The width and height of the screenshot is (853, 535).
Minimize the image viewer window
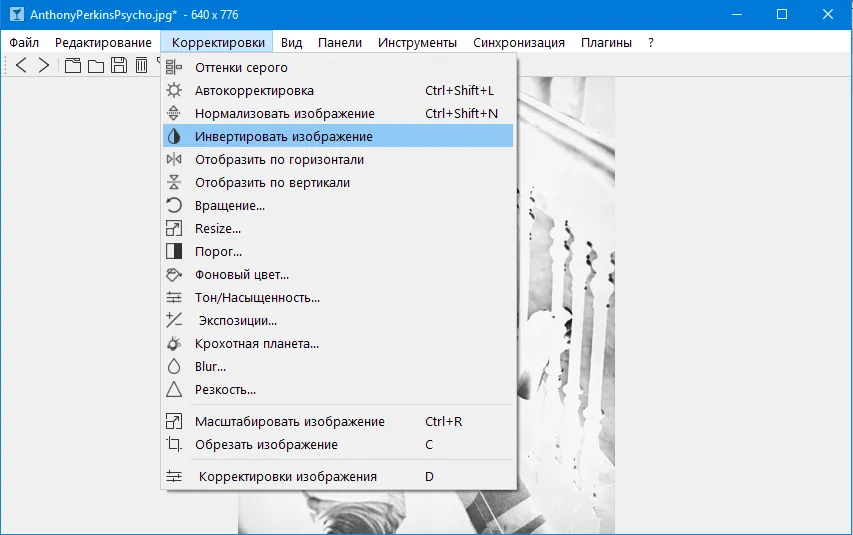tap(737, 14)
